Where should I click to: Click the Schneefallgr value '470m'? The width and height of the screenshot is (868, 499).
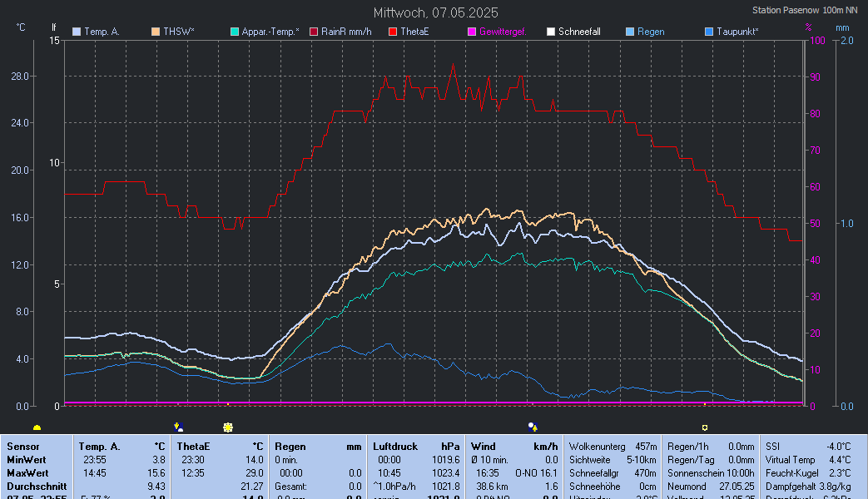646,473
